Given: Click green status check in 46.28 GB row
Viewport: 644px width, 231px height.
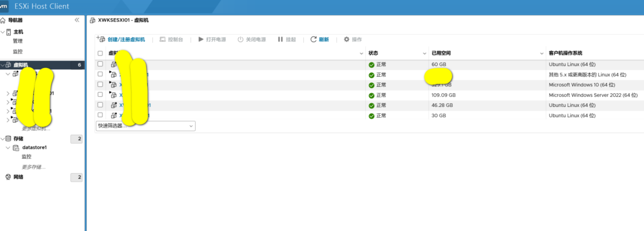Looking at the screenshot, I should tap(371, 106).
